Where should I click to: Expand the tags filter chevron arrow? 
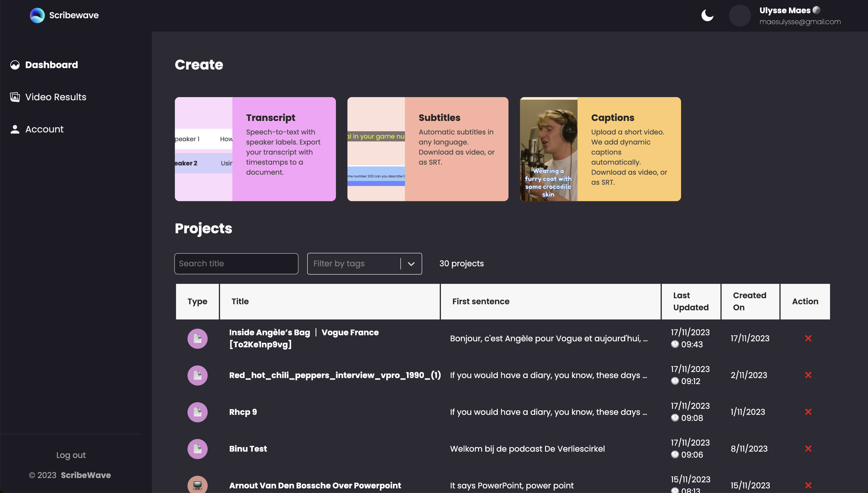click(411, 264)
